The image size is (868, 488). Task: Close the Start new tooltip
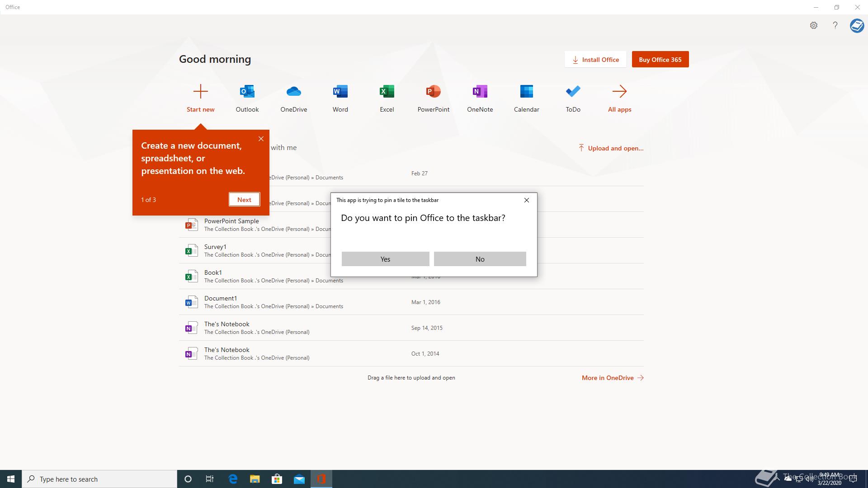pyautogui.click(x=261, y=139)
